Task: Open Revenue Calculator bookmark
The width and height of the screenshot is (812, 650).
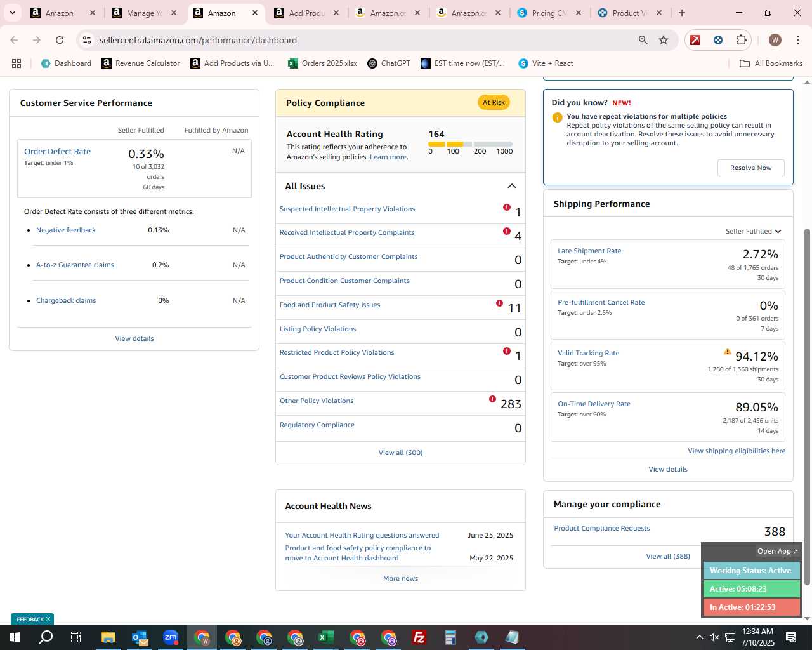Action: pos(141,63)
